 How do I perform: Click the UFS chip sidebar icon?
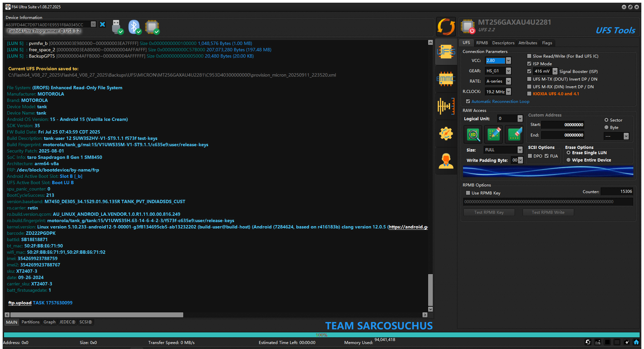tap(446, 52)
